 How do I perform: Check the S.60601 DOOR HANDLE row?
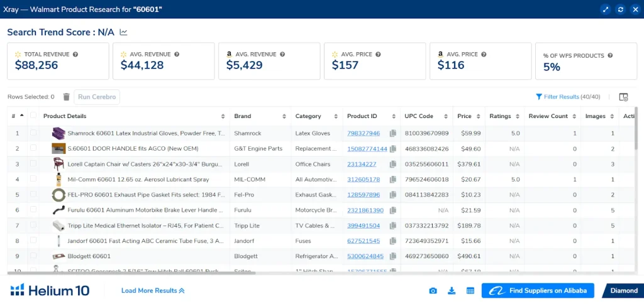(x=33, y=148)
